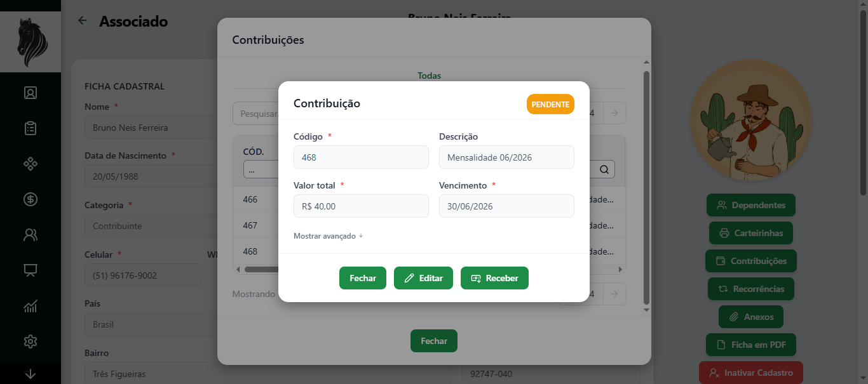Click the Nome field Bruno Neis Ferreira
The width and height of the screenshot is (868, 384).
pos(151,128)
